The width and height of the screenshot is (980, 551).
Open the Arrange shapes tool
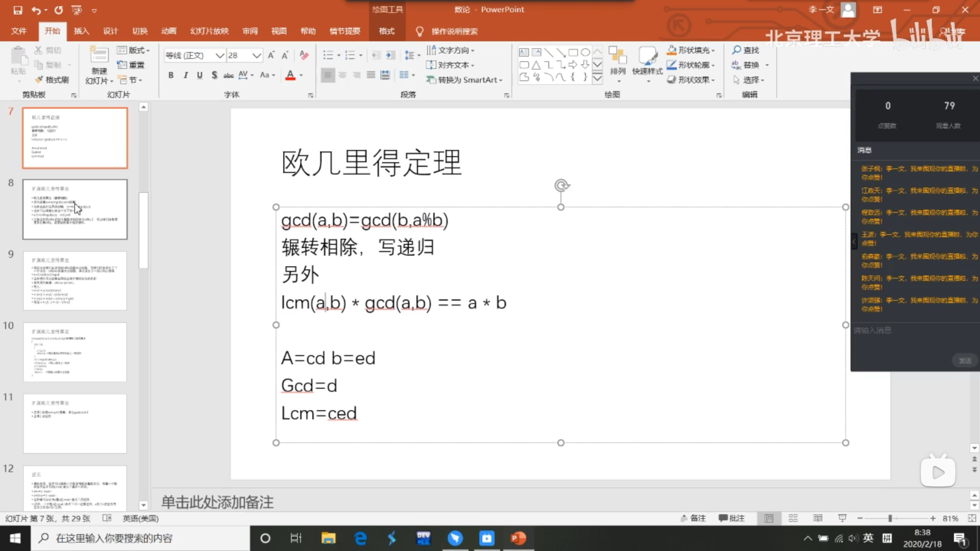(618, 64)
